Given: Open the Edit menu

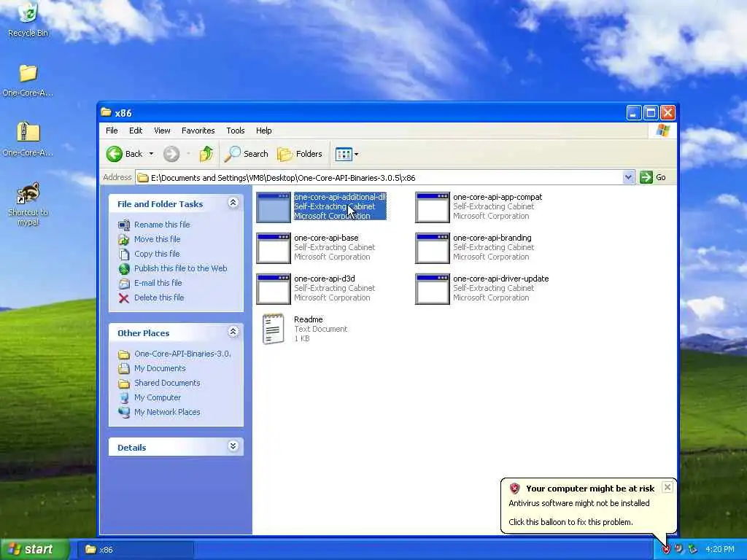Looking at the screenshot, I should pyautogui.click(x=135, y=131).
